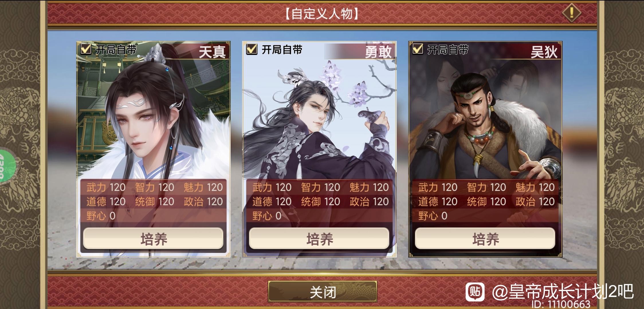
Task: Select 培养 below 吴狄's stats
Action: click(x=485, y=239)
